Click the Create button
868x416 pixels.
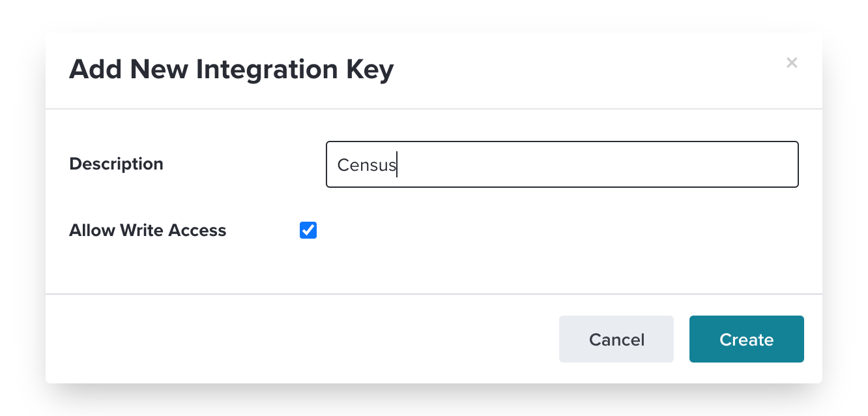(x=746, y=339)
